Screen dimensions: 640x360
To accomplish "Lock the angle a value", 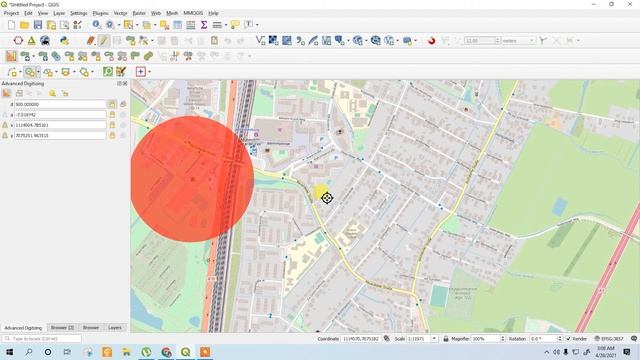I will [112, 115].
